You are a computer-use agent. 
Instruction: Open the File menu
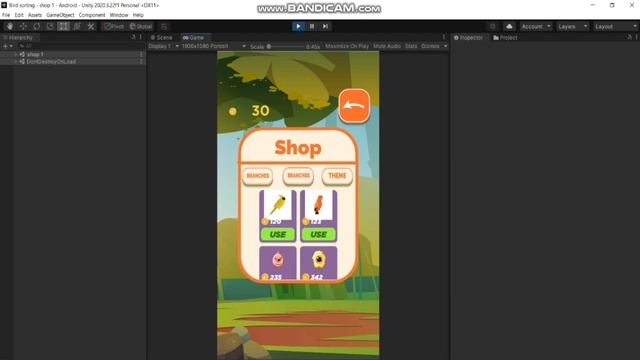pyautogui.click(x=6, y=15)
